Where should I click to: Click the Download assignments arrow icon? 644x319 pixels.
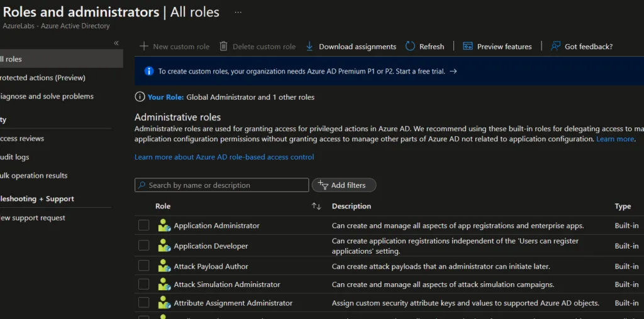309,46
